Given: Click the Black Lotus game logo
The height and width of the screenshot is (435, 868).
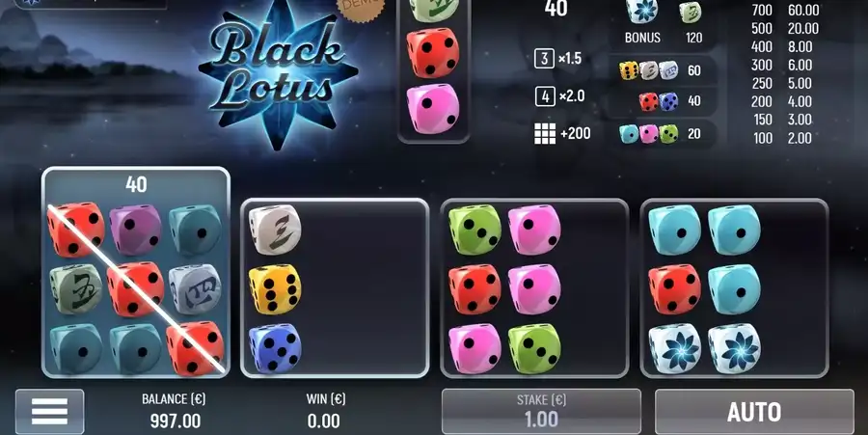Looking at the screenshot, I should [x=279, y=72].
